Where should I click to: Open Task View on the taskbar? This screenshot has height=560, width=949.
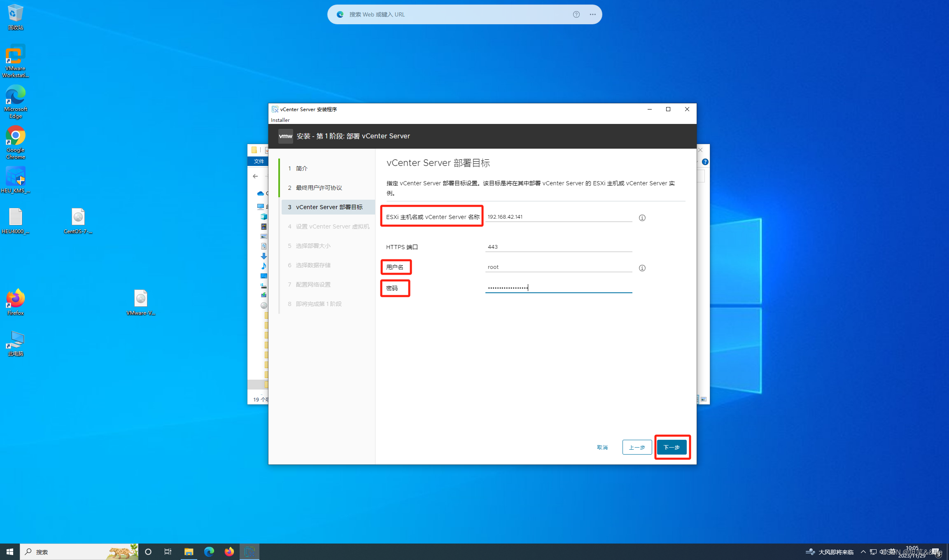click(x=168, y=552)
